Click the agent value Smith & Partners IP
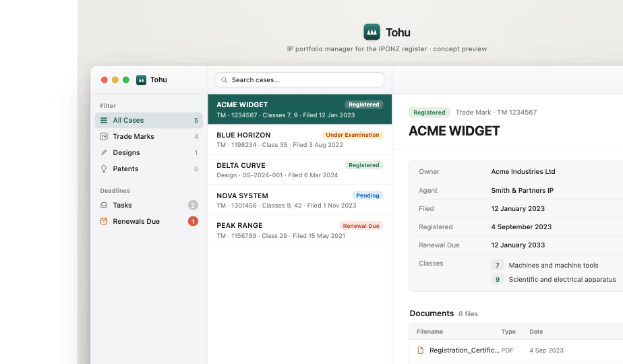This screenshot has width=623, height=364. [x=522, y=190]
